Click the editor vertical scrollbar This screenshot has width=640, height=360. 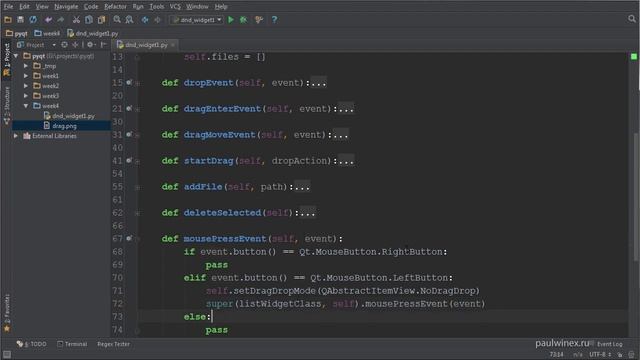coord(636,196)
